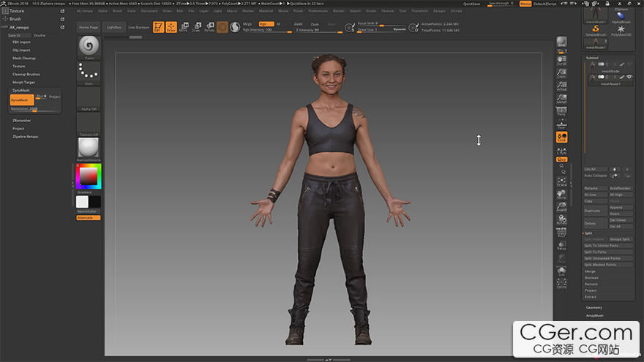Toggle eye visibility on meshNode1 subtool
644x362 pixels.
point(629,77)
